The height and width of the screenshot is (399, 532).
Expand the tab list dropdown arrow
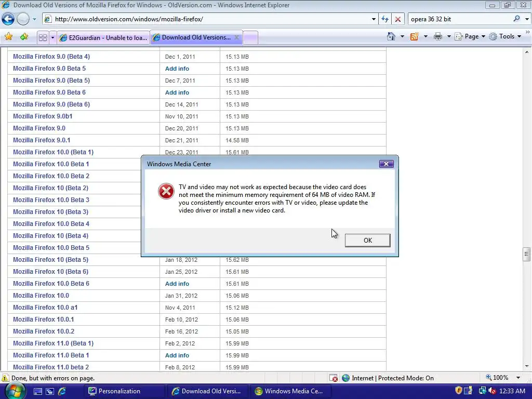[x=52, y=37]
